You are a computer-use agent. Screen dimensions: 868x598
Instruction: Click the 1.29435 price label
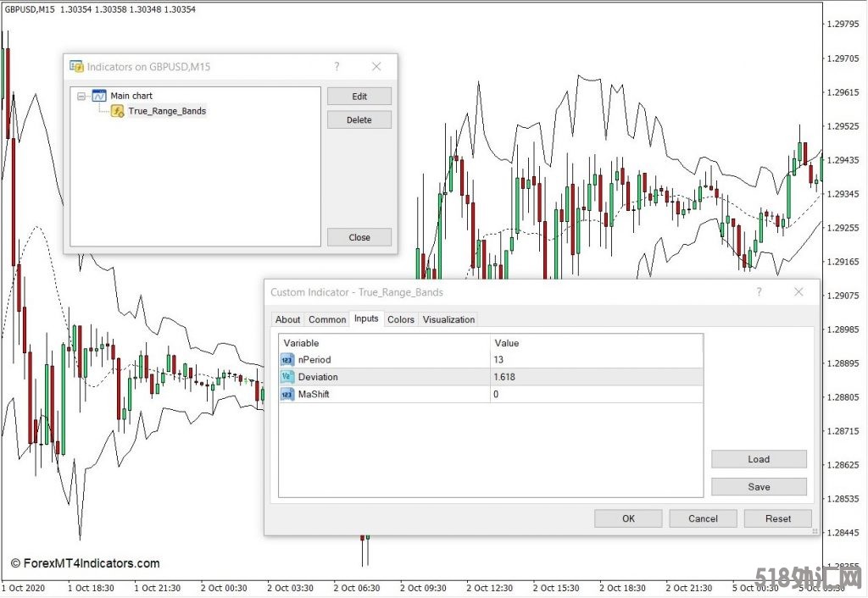843,160
